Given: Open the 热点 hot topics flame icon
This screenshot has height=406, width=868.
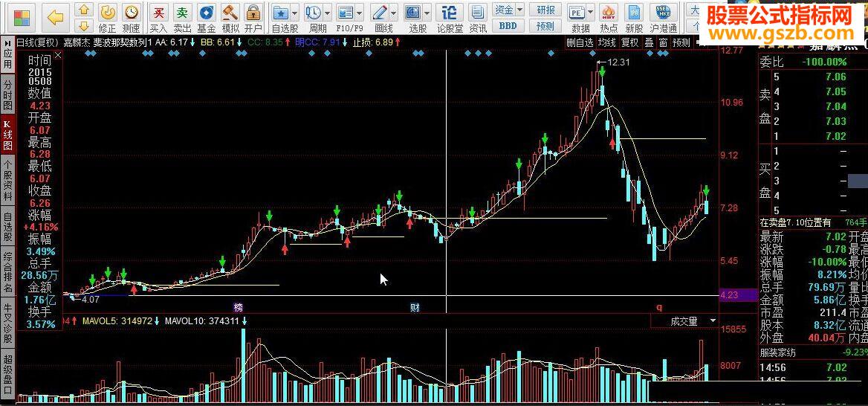Looking at the screenshot, I should [609, 18].
